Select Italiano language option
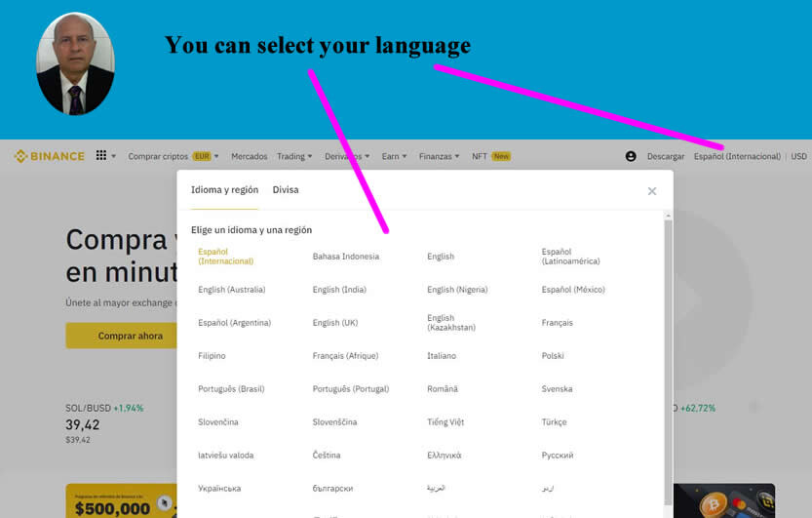Viewport: 812px width, 518px height. 442,356
